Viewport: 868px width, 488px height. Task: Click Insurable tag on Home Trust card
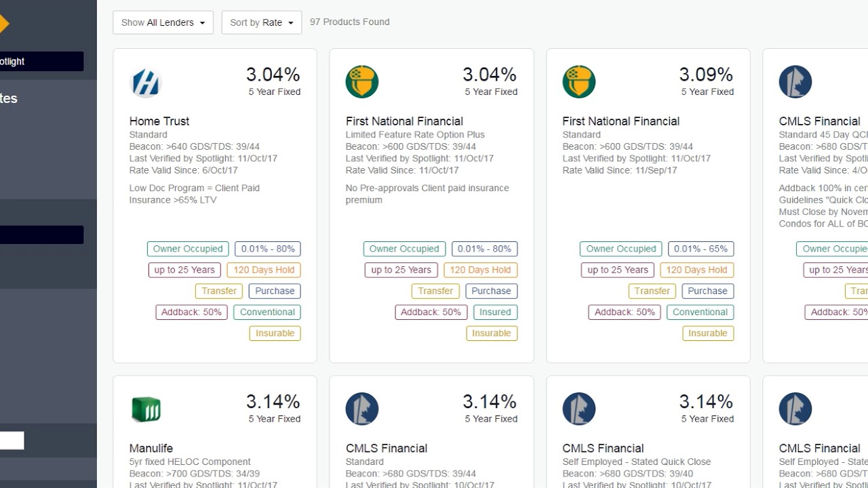point(275,333)
